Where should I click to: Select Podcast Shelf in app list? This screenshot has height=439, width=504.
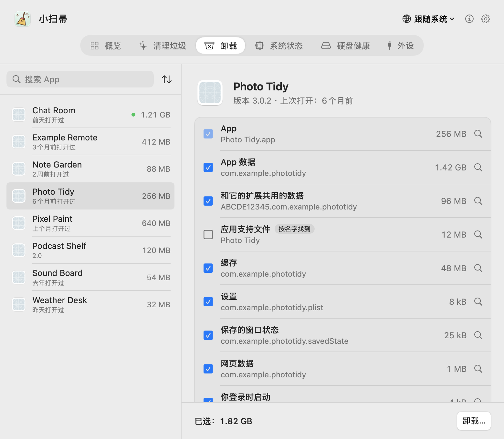pos(90,250)
